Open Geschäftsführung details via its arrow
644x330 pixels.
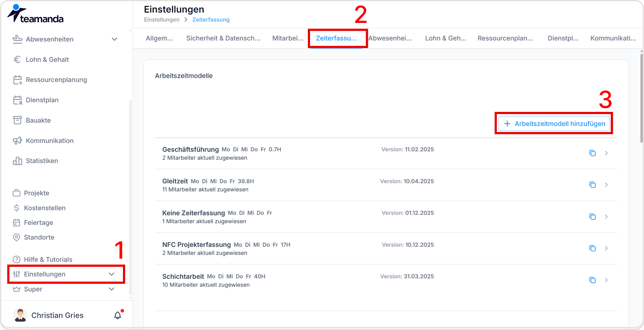[x=606, y=153]
